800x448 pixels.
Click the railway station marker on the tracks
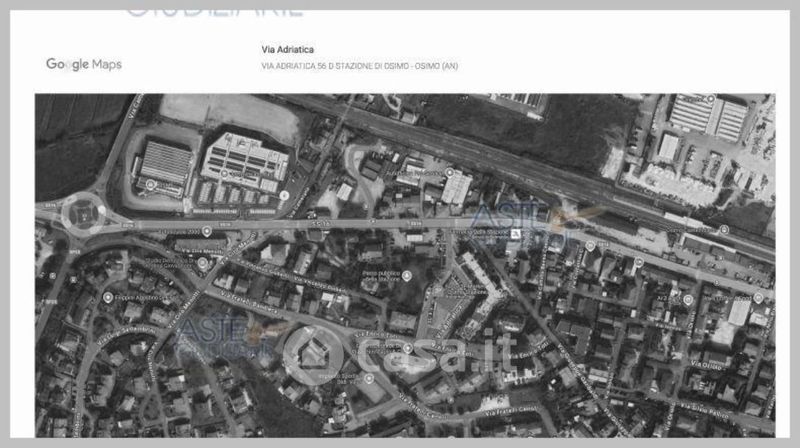tap(724, 230)
